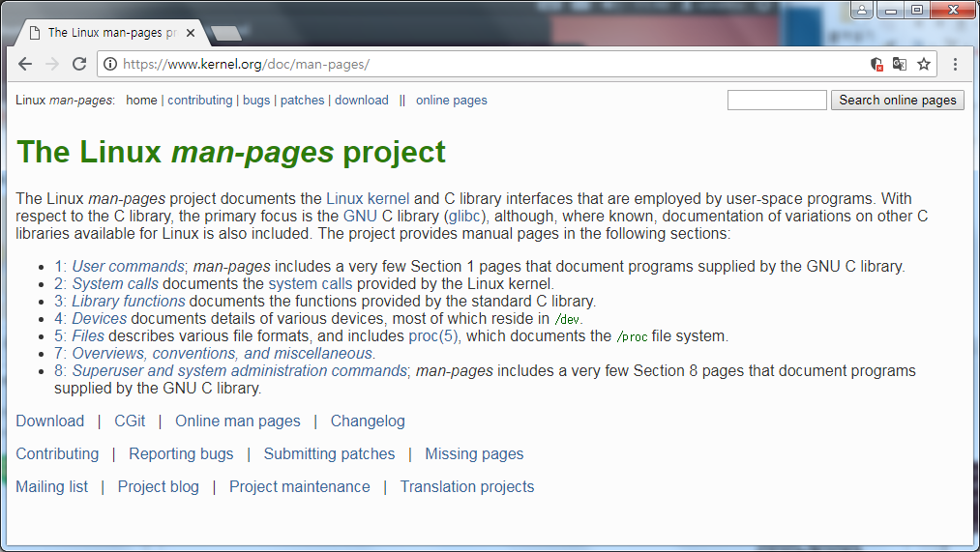Click the Download link at bottom
This screenshot has height=552, width=980.
pyautogui.click(x=50, y=421)
